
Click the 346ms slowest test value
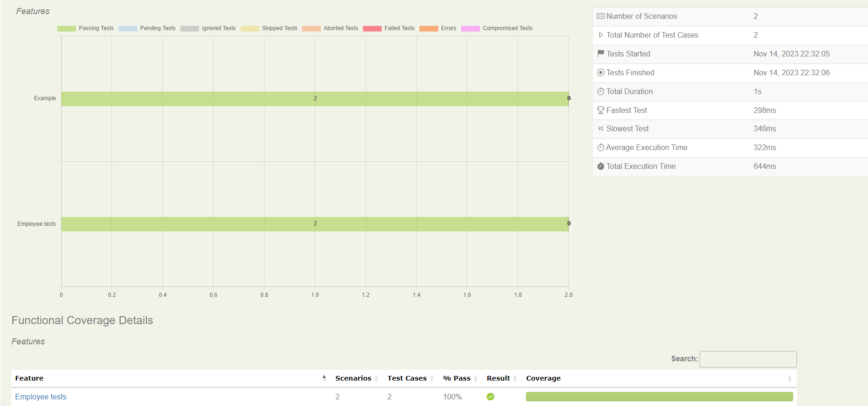click(x=764, y=128)
